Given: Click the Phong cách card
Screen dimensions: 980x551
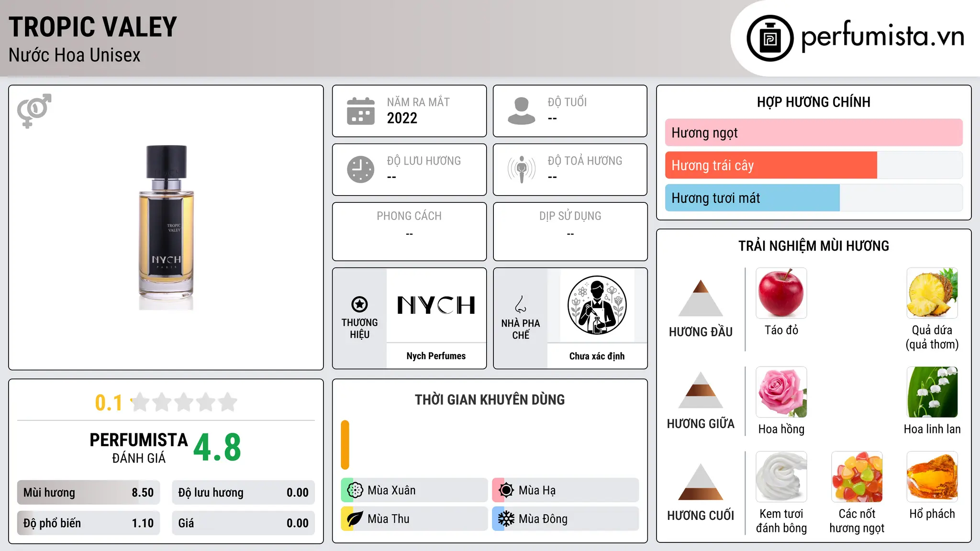Looking at the screenshot, I should pyautogui.click(x=409, y=231).
